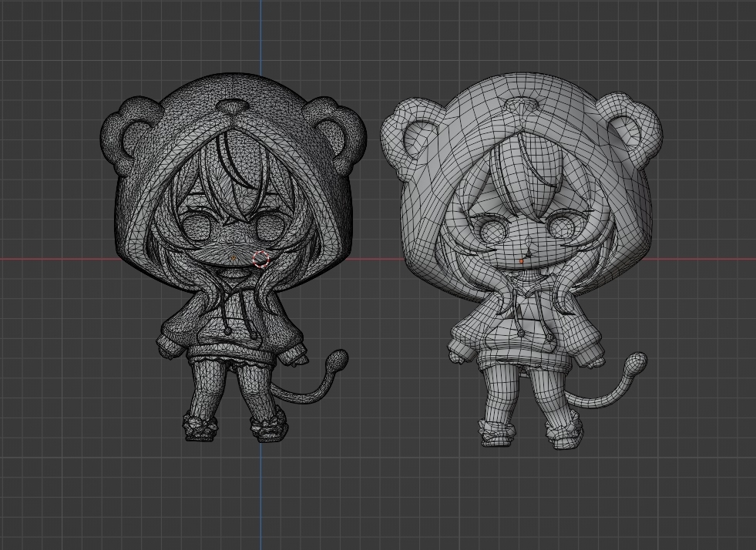Click the dense model's shoe beside the blue axis
756x550 pixels.
pos(270,425)
